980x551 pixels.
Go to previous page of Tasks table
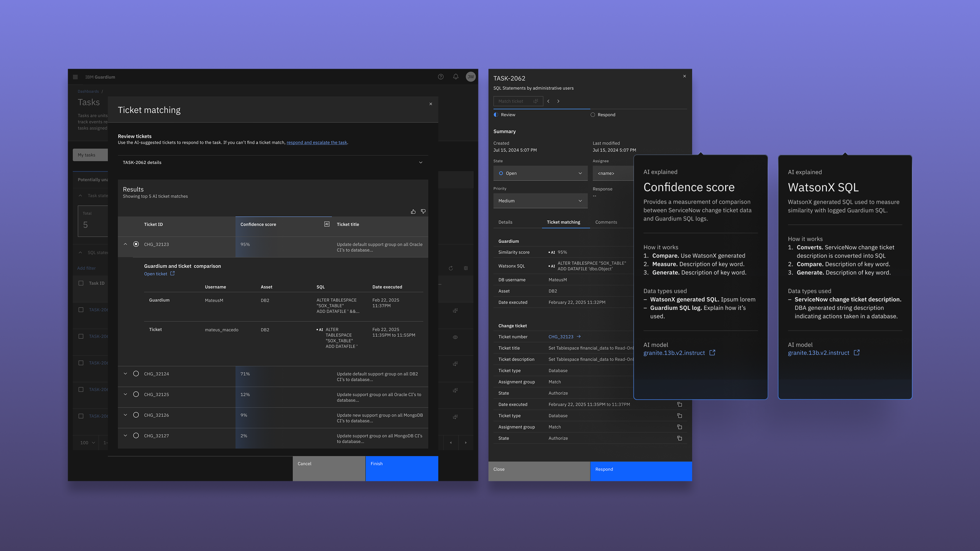[451, 443]
